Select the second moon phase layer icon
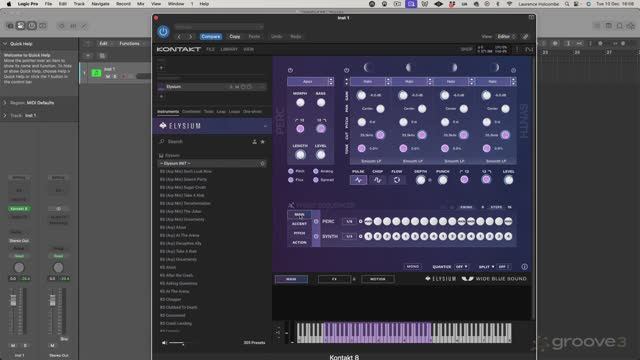Image resolution: width=640 pixels, height=360 pixels. (409, 67)
